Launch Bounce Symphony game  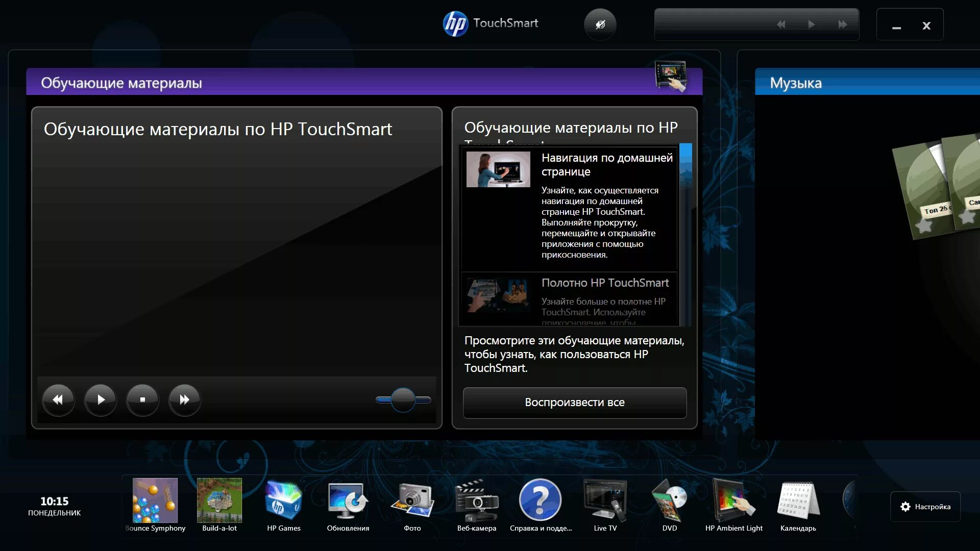[x=155, y=505]
